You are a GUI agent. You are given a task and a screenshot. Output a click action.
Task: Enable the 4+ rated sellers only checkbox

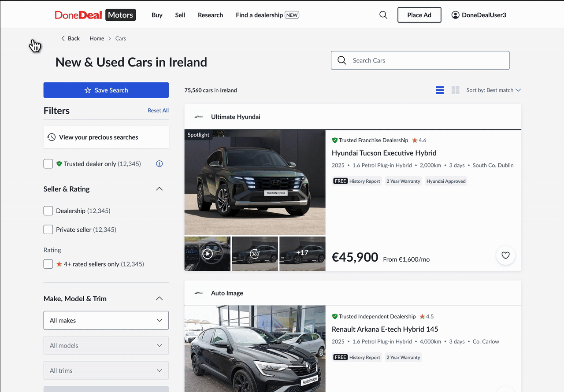click(48, 264)
